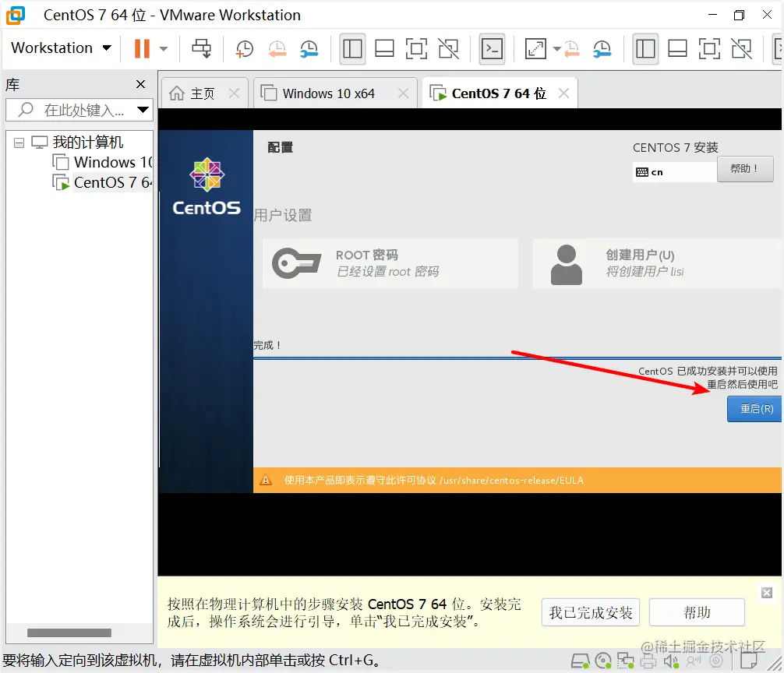
Task: Click the revert snapshot icon next to the take-snapshot icon
Action: [277, 48]
